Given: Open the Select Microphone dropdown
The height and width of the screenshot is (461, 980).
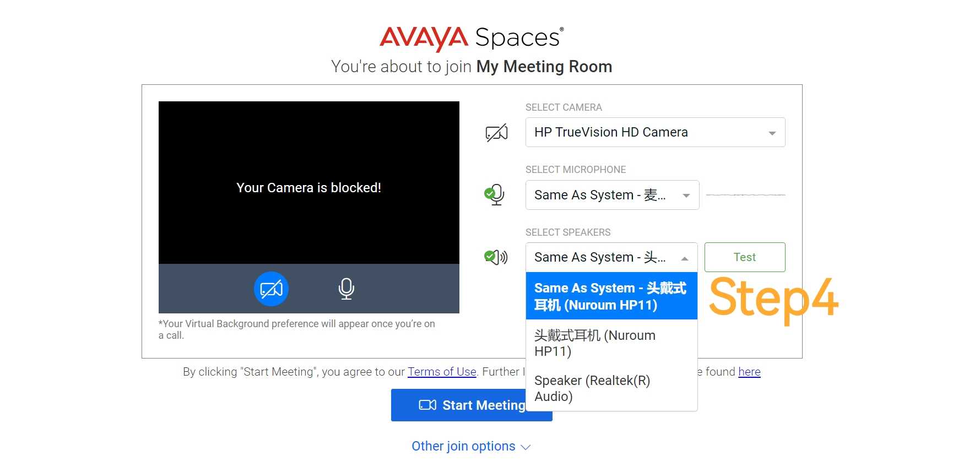Looking at the screenshot, I should [612, 195].
